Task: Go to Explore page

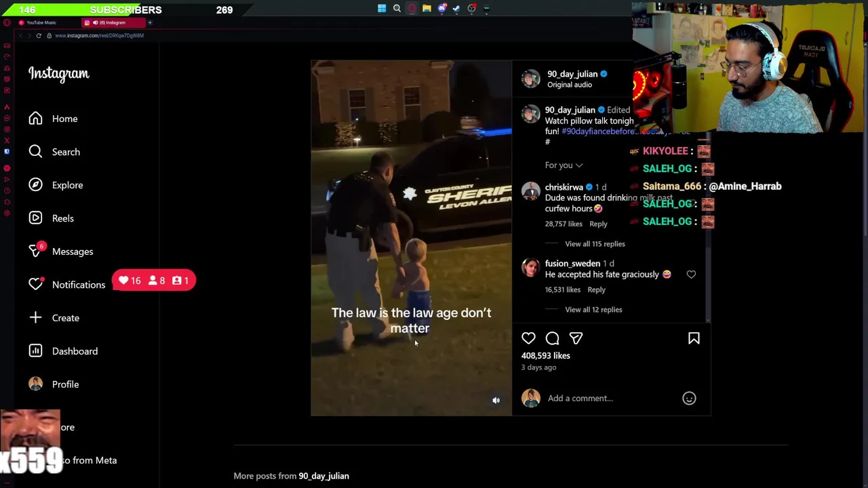Action: point(56,185)
